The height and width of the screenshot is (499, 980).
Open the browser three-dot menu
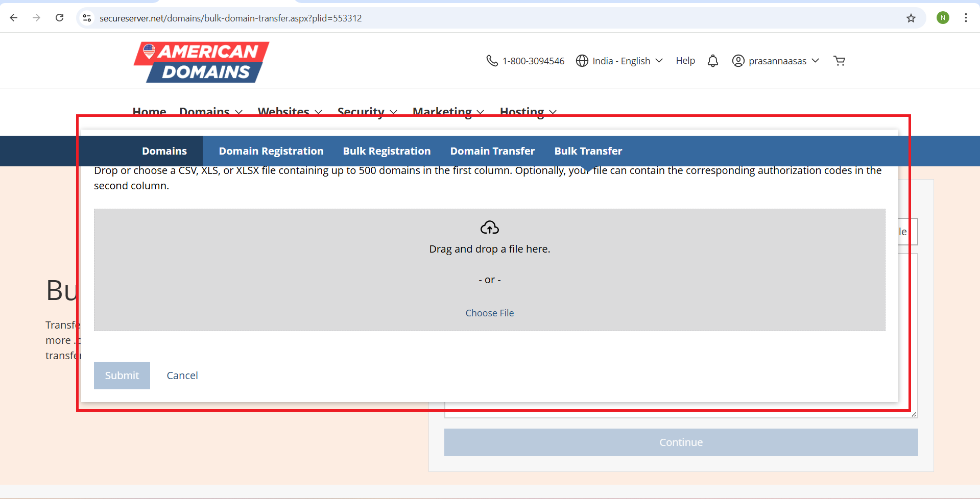[965, 18]
